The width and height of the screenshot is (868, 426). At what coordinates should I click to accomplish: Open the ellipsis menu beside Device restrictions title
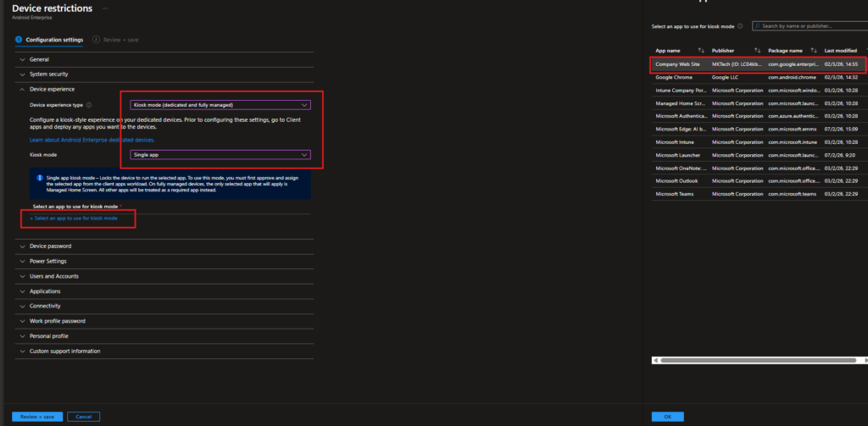[x=103, y=8]
